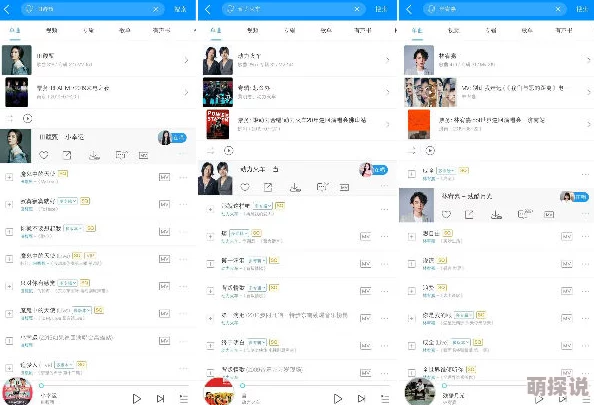Open the MV of the expanded male singer song
Viewport: 594px width, 405px height.
549,215
